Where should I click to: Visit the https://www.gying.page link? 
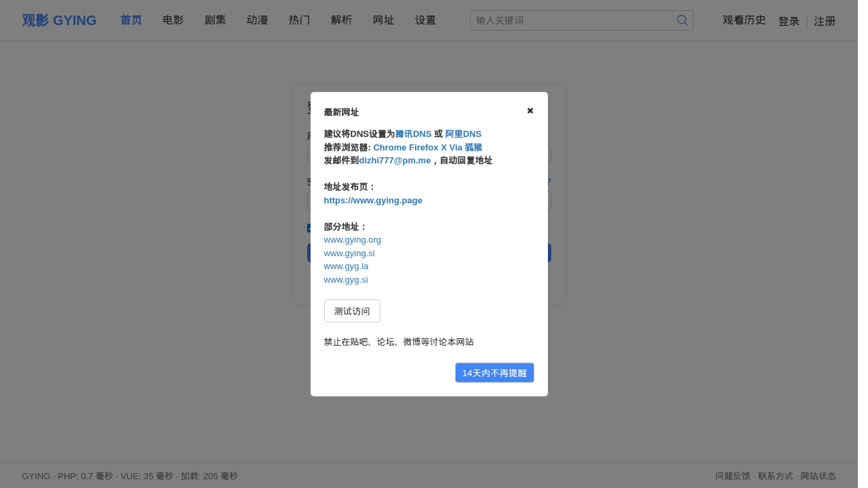[373, 201]
